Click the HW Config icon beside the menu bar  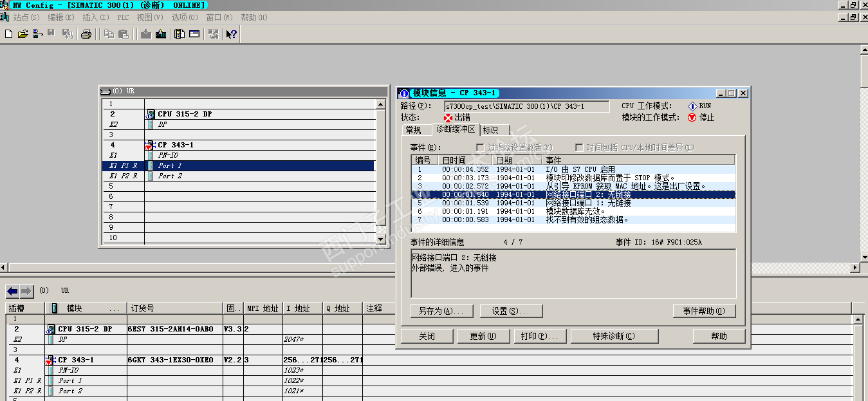click(x=6, y=17)
